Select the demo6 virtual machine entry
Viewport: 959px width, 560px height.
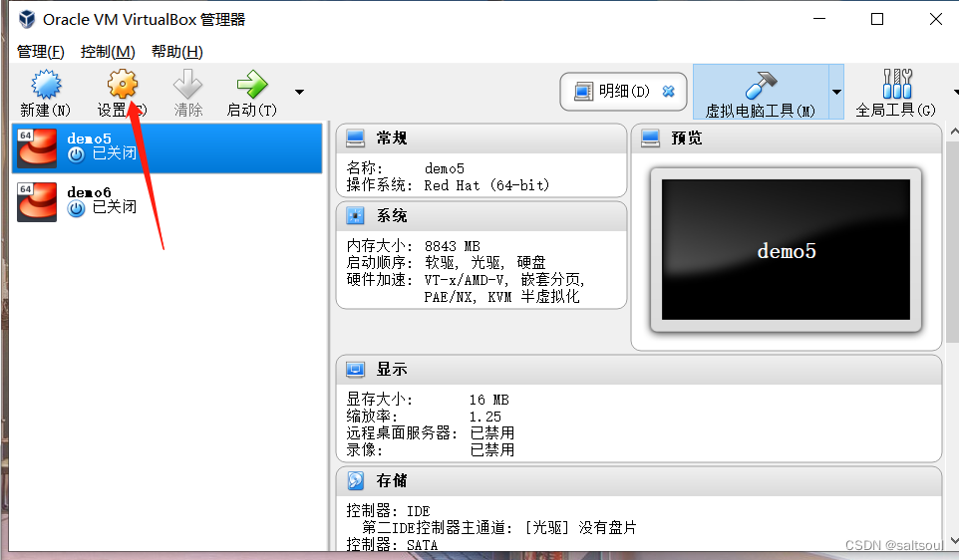tap(166, 201)
